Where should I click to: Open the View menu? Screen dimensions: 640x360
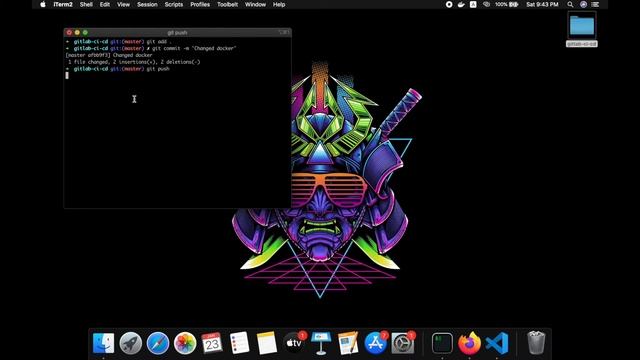click(x=123, y=4)
